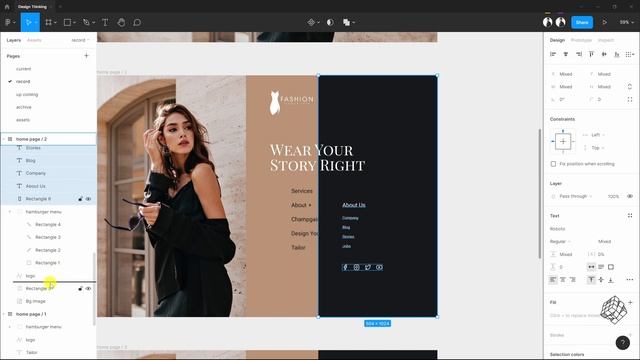Click the Create component icon
Viewport: 640px width, 360px height.
311,22
